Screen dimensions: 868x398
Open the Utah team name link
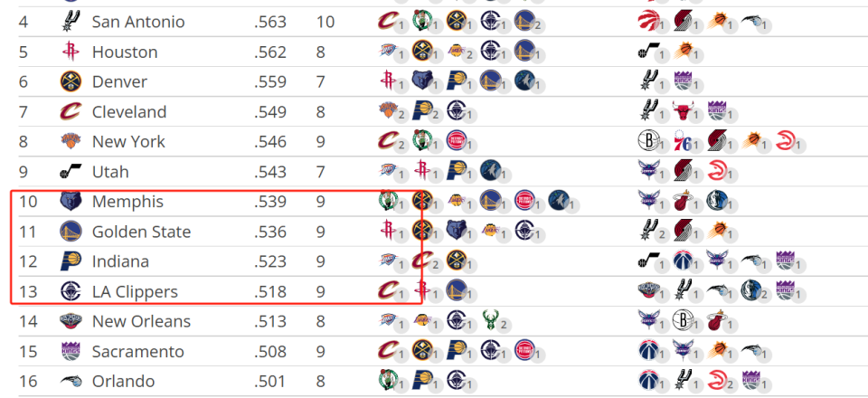(110, 172)
